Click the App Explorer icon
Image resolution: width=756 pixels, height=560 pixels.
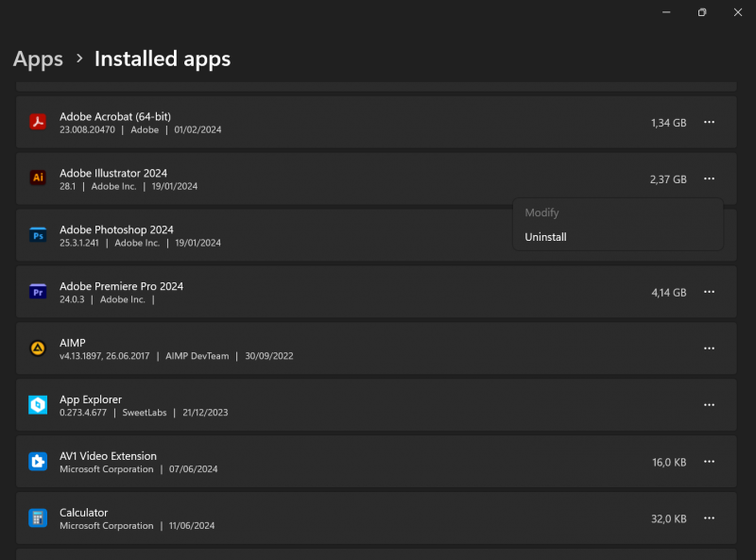coord(38,405)
